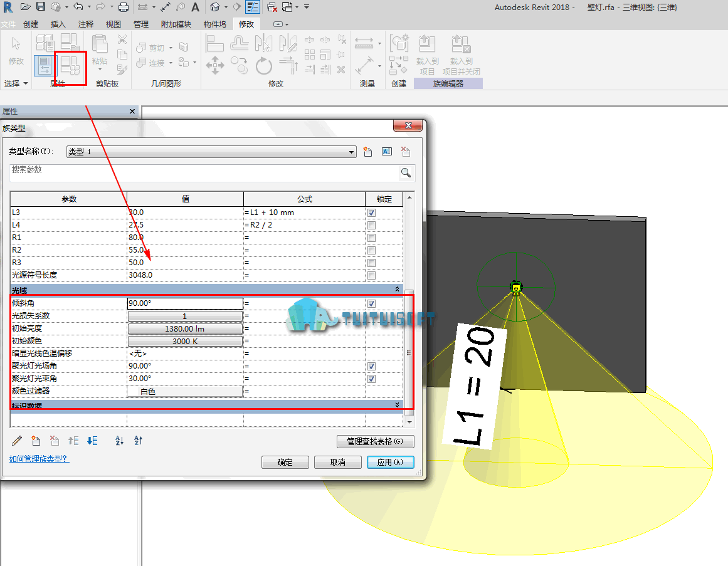The image size is (728, 566).
Task: Open the 如何管理族类型 help link
Action: click(39, 458)
